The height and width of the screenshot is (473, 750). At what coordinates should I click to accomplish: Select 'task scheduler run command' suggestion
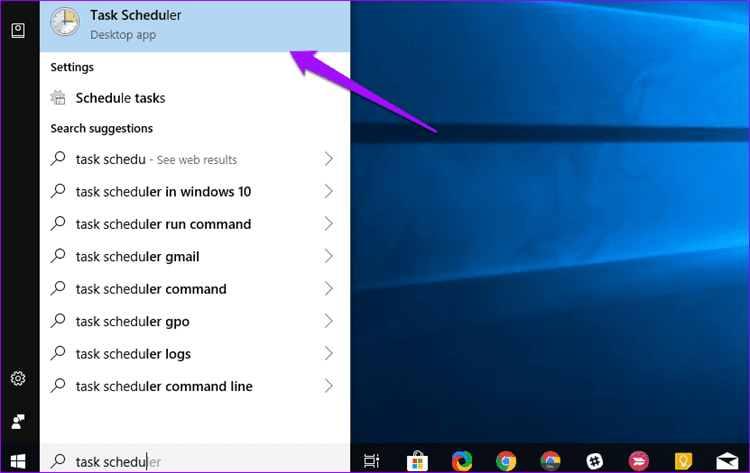[x=195, y=224]
